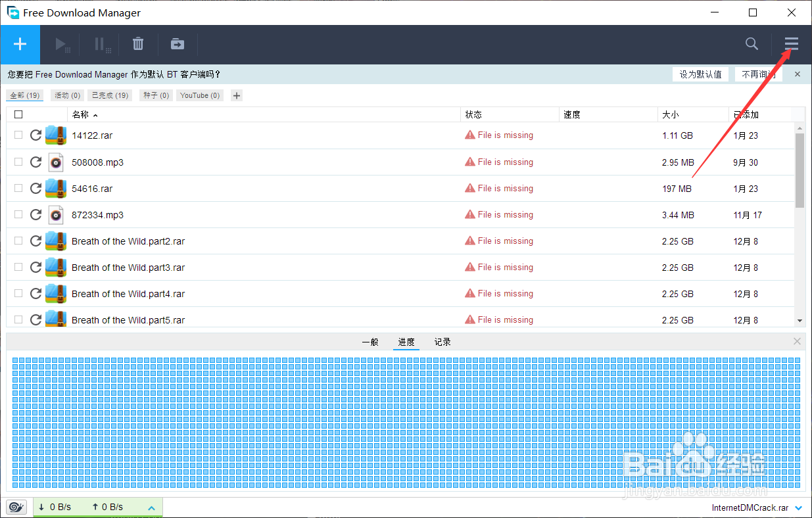Click the music file icon of 508008.mp3
This screenshot has height=518, width=812.
coord(56,162)
